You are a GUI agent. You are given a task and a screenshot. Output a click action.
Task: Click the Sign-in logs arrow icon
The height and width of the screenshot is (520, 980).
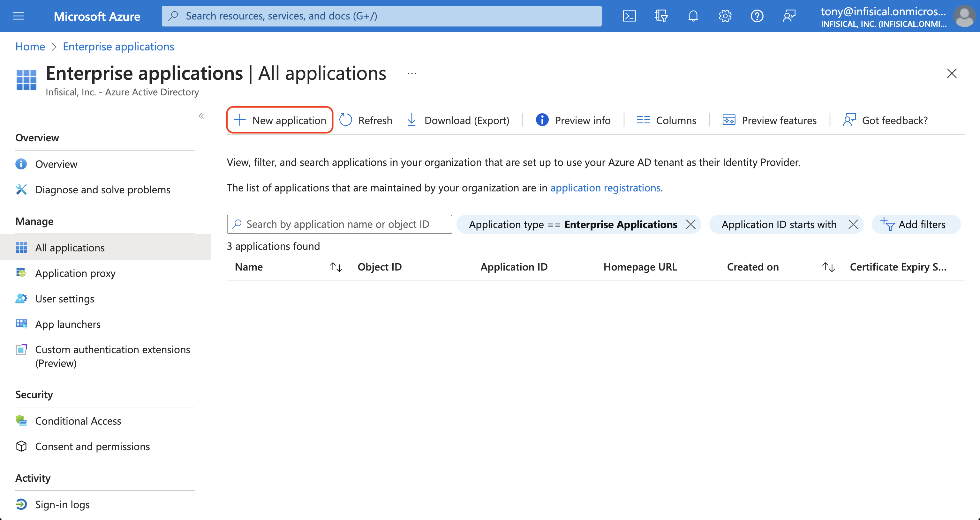point(21,504)
